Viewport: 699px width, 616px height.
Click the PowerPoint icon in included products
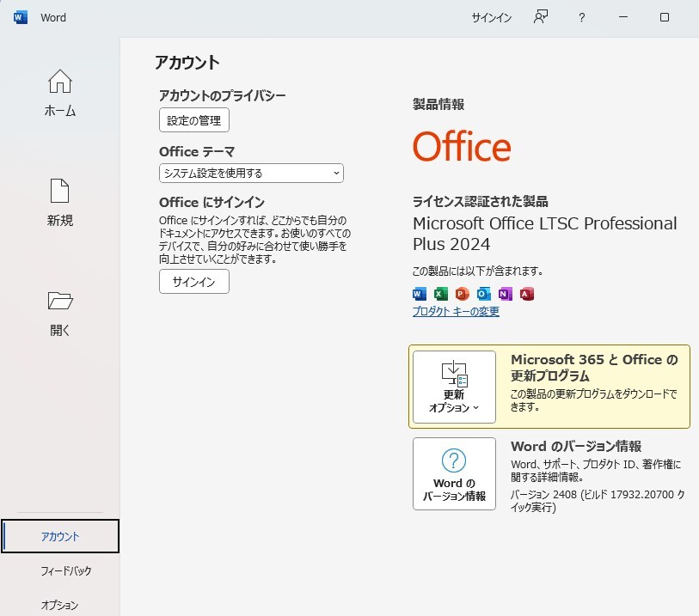pyautogui.click(x=463, y=294)
